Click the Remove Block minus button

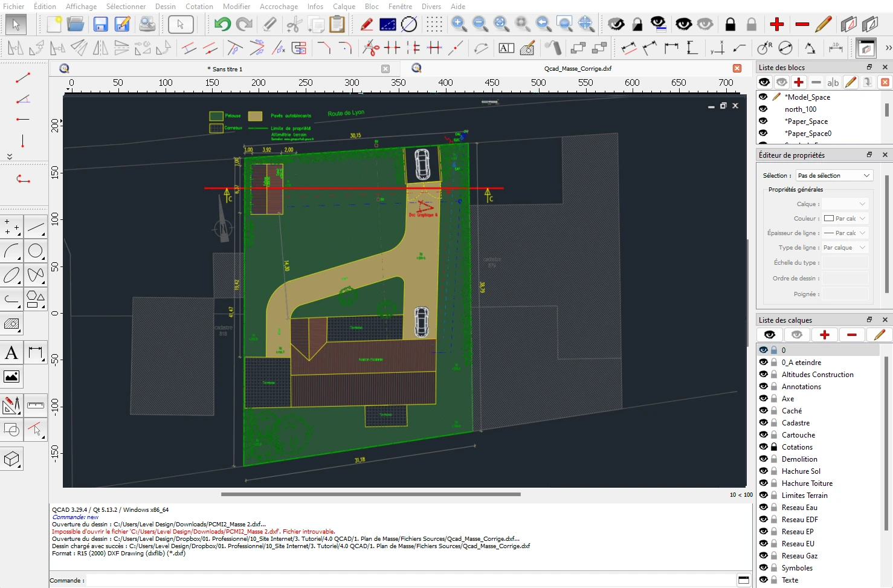tap(816, 82)
